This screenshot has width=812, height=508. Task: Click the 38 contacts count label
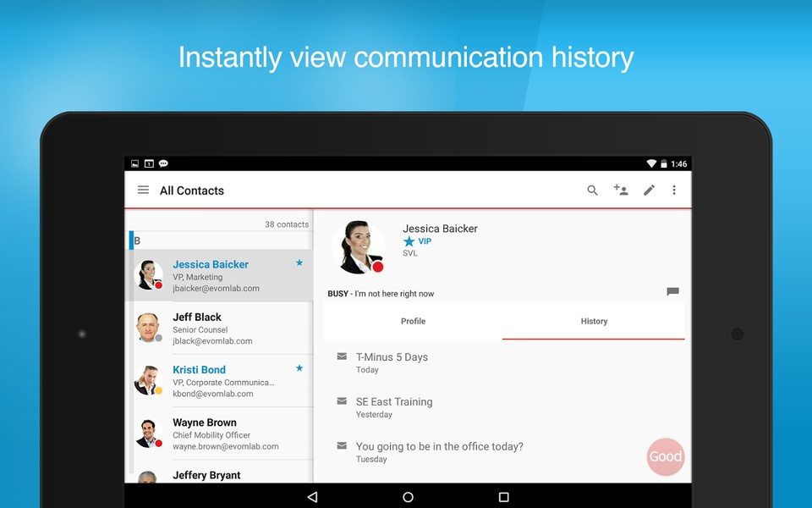click(287, 224)
